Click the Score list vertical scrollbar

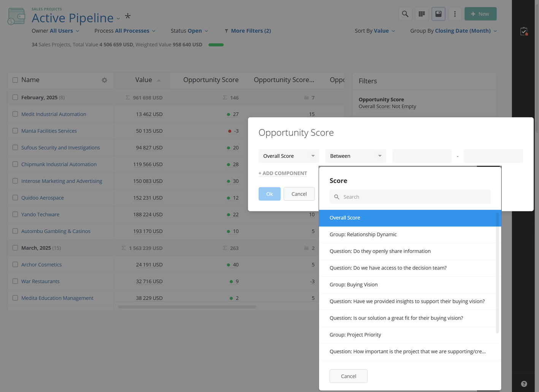pyautogui.click(x=498, y=273)
